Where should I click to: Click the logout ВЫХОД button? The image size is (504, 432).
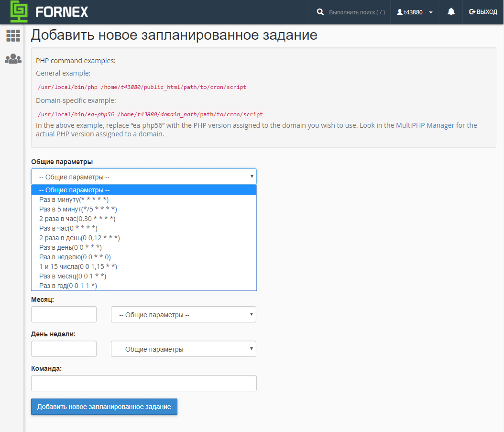coord(483,12)
